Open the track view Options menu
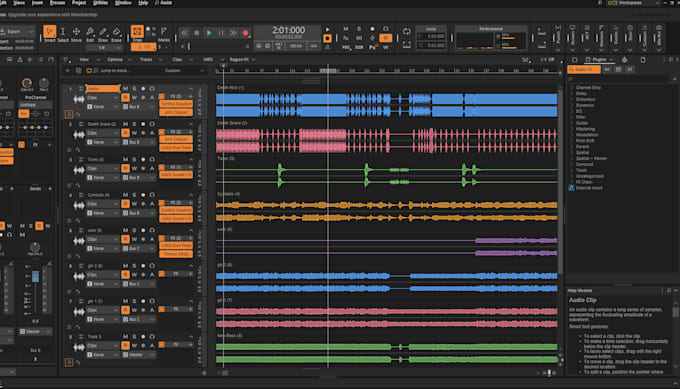 115,59
